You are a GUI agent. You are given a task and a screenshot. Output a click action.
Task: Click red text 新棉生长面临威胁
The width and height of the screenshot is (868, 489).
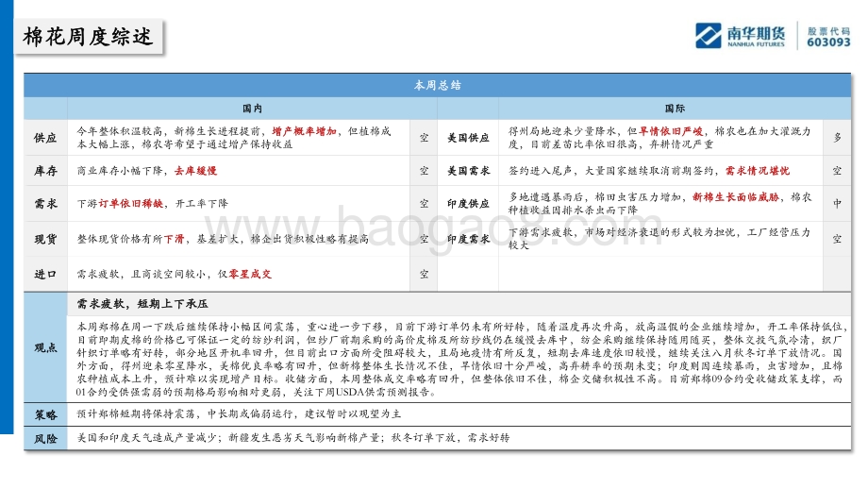[x=736, y=197]
